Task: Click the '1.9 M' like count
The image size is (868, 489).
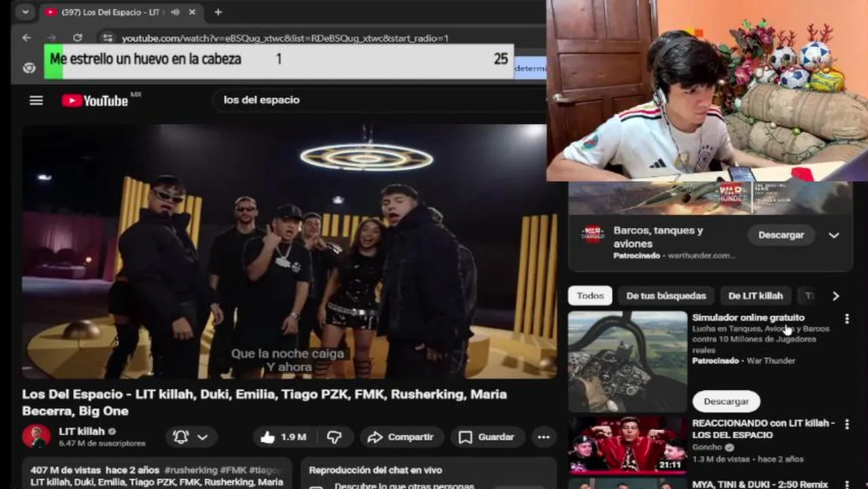Action: 293,437
